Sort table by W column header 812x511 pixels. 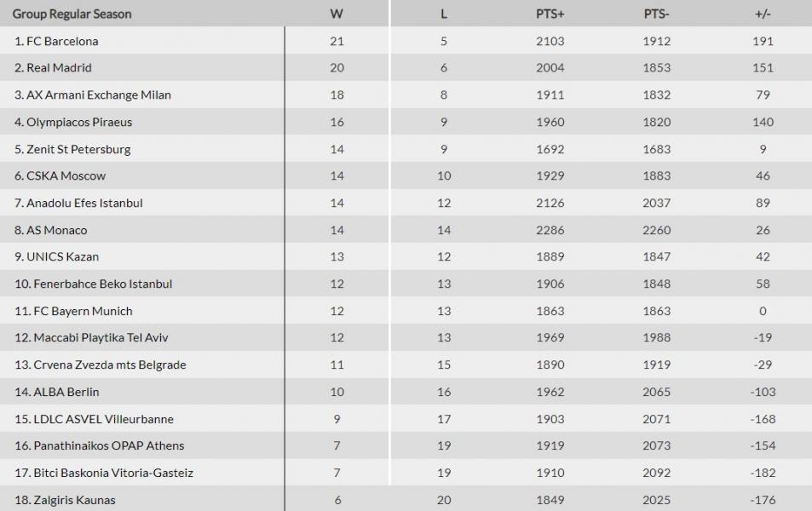(337, 14)
